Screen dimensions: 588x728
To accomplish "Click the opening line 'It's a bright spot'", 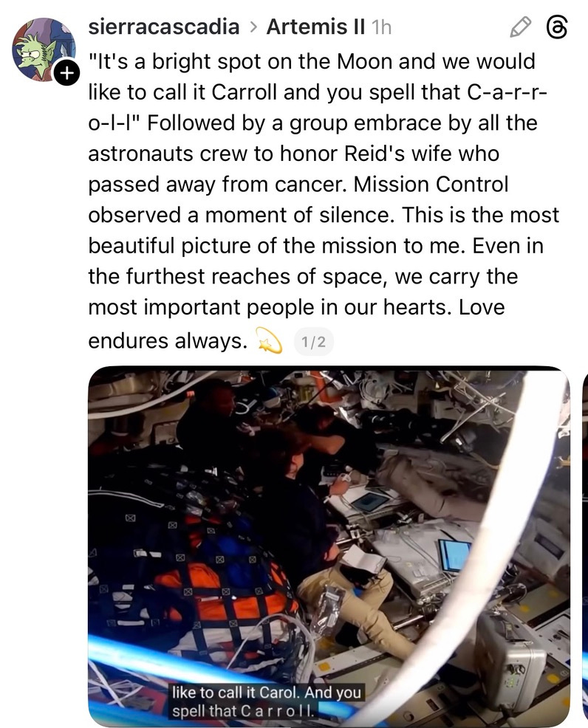I will coord(179,62).
